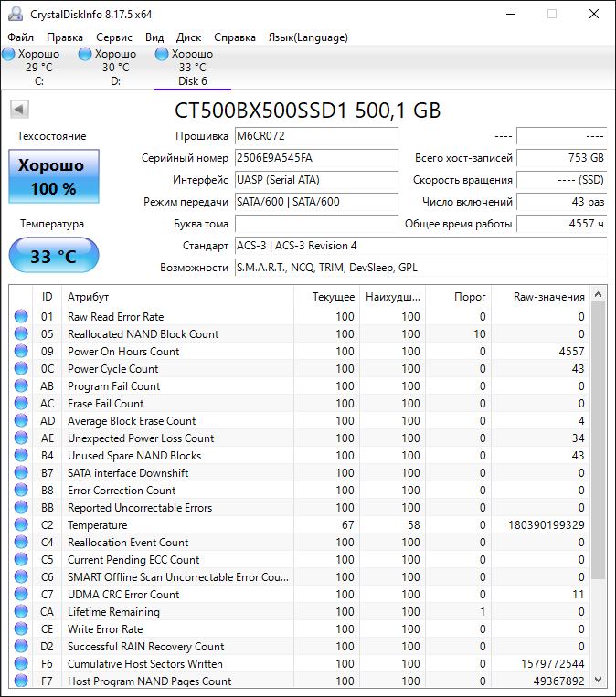This screenshot has height=697, width=616.
Task: Select drive C: with 29 °C
Action: tap(39, 67)
